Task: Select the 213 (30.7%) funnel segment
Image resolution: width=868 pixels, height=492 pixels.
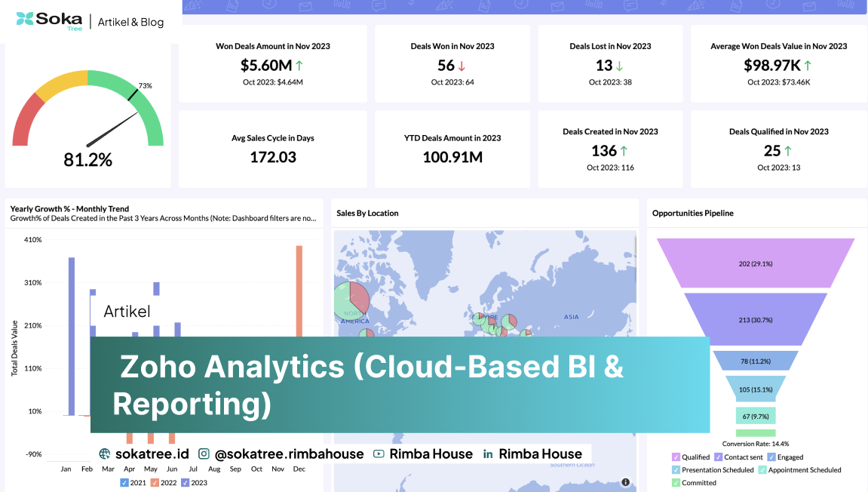Action: [756, 320]
